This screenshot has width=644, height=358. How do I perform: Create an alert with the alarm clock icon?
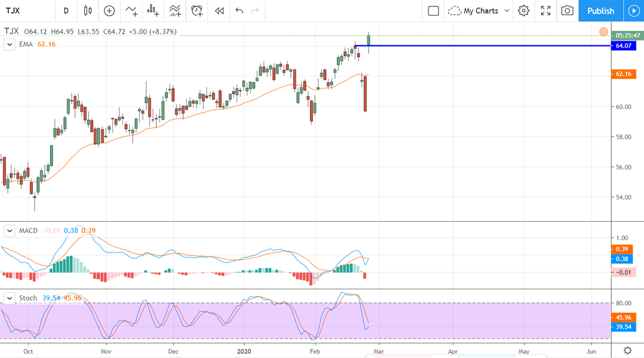tap(197, 11)
